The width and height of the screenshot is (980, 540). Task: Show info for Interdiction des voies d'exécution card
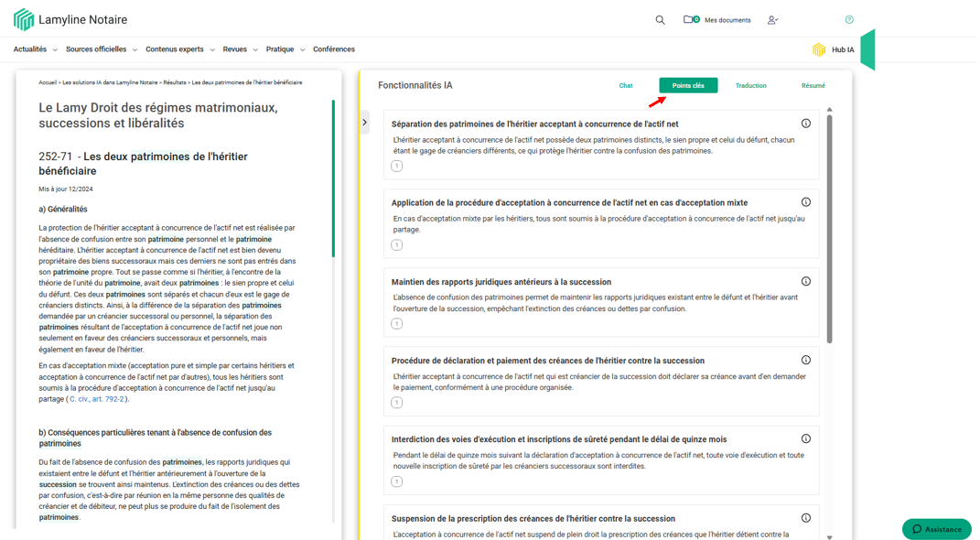[805, 439]
